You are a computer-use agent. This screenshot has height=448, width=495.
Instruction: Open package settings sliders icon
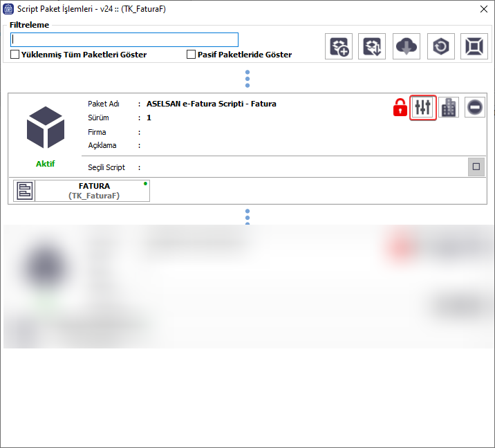[423, 107]
